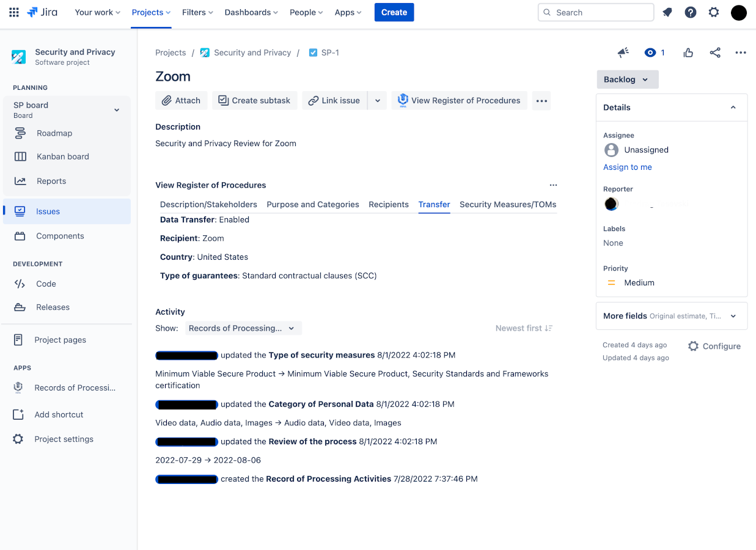Click the Jira logo
This screenshot has width=756, height=550.
(42, 12)
